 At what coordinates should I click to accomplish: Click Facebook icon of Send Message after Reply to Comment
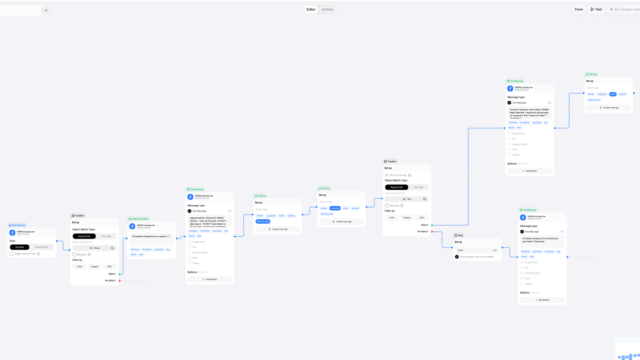(190, 197)
